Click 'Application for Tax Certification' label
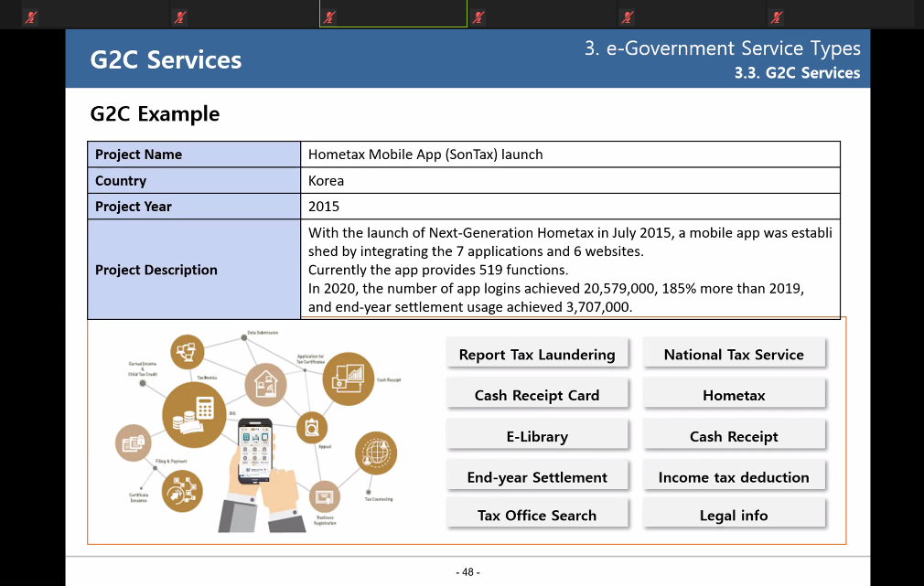Viewport: 924px width, 586px height. coord(310,358)
